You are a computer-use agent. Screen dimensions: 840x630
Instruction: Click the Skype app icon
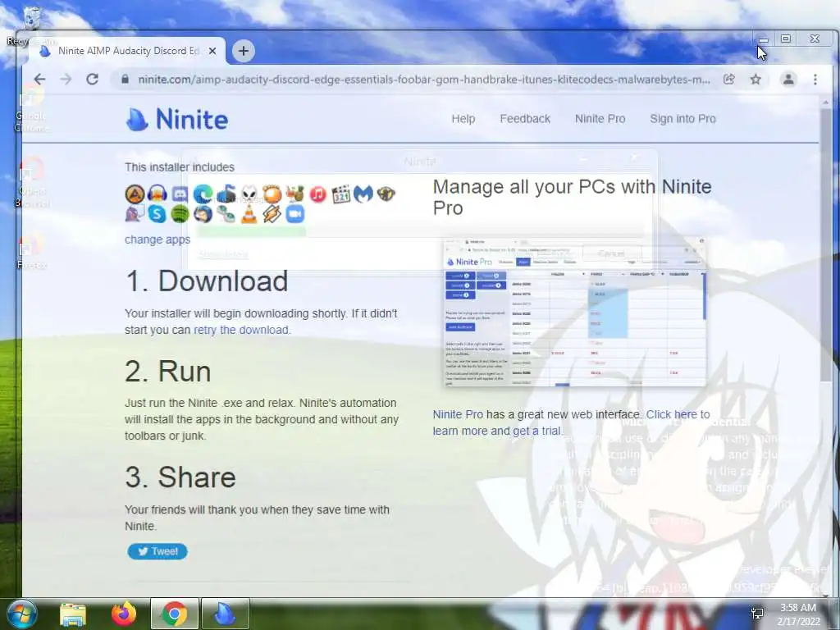coord(157,214)
